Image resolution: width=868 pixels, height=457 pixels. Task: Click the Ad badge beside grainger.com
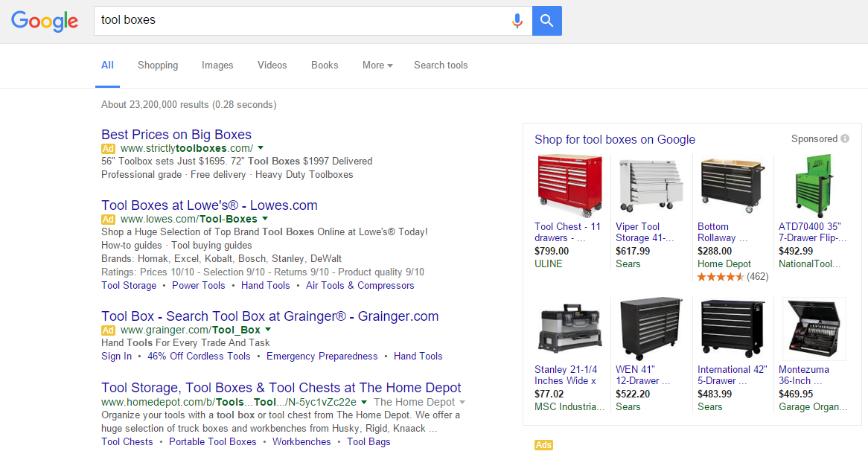click(108, 330)
